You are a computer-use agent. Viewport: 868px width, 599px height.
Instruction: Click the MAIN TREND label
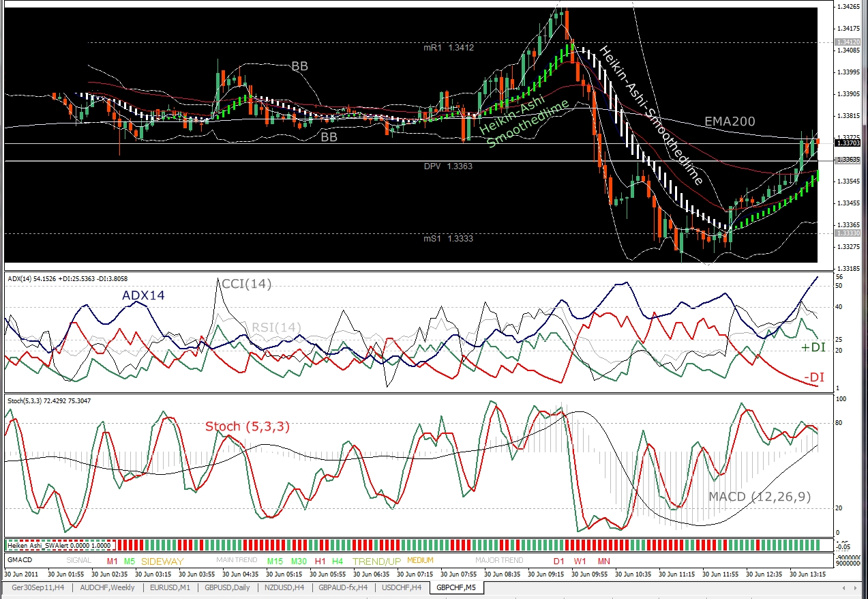point(237,561)
